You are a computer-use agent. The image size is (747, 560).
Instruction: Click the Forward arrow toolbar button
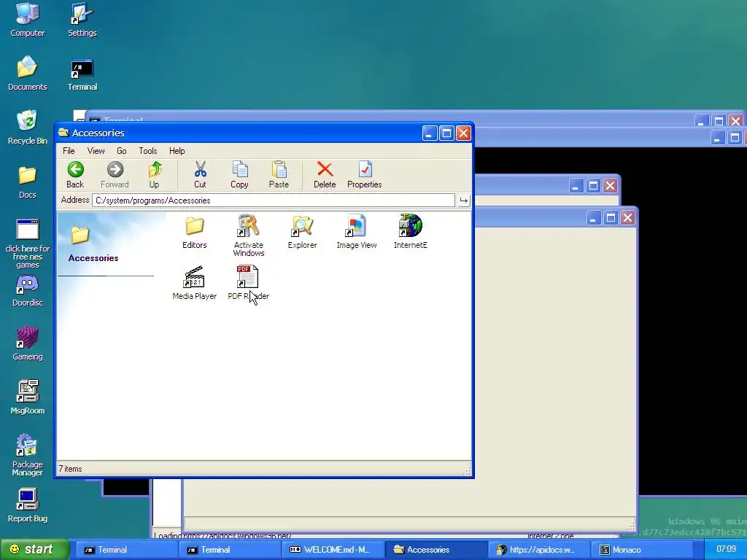(x=115, y=175)
